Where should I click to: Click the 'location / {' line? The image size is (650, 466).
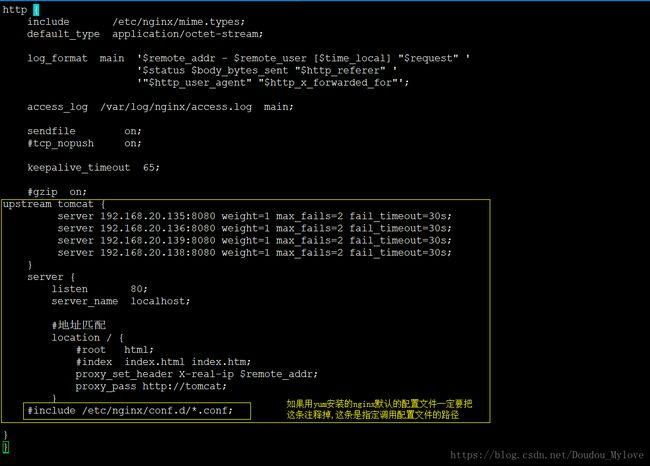(87, 338)
